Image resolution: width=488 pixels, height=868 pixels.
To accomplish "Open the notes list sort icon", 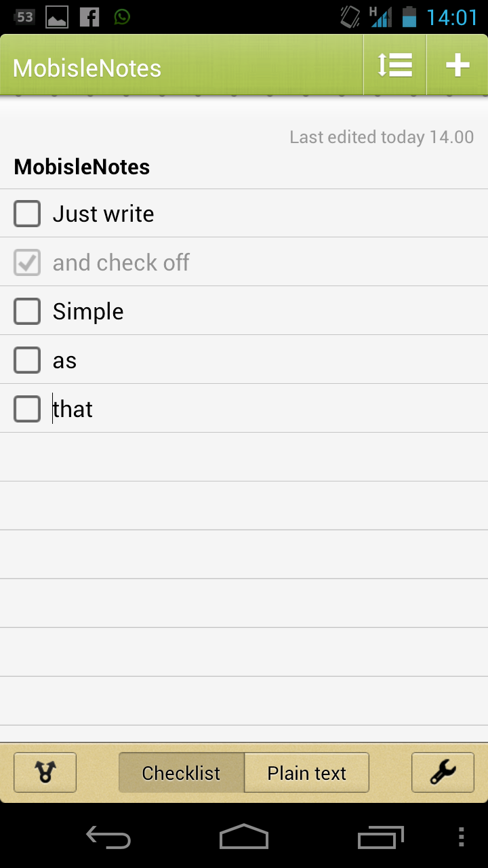I will [x=394, y=65].
